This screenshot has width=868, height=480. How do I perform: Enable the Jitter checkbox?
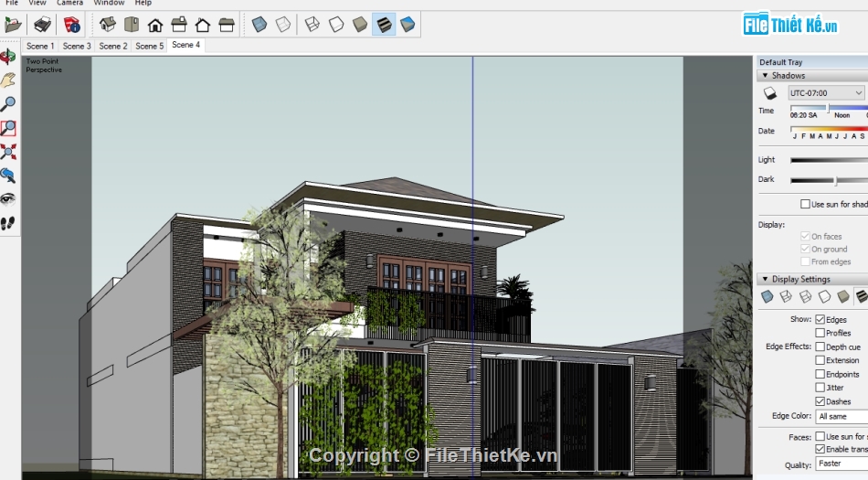(x=820, y=388)
